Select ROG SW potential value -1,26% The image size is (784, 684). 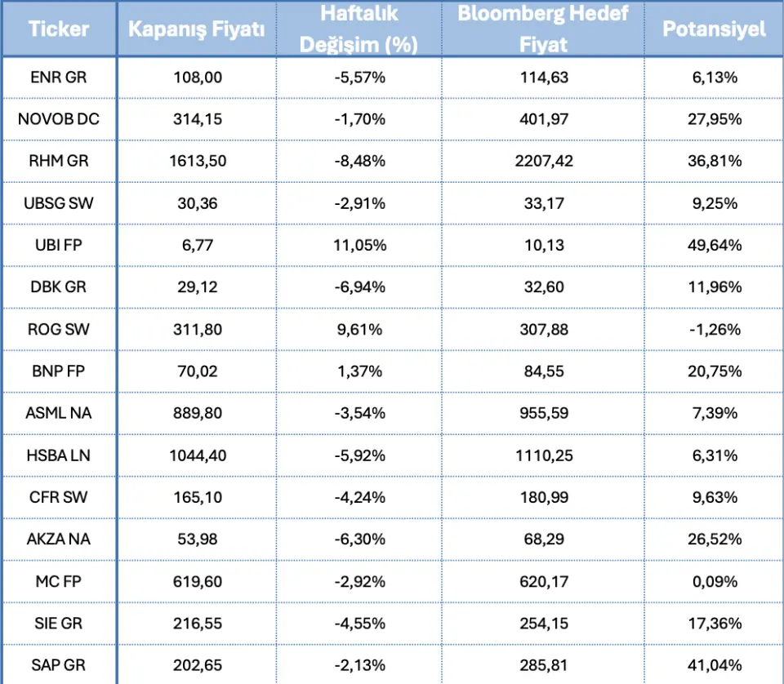pos(715,329)
